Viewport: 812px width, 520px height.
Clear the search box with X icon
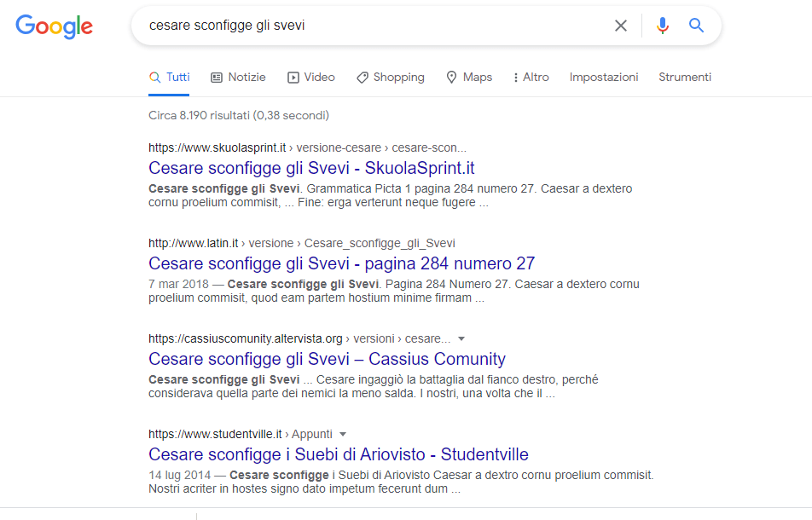tap(621, 26)
